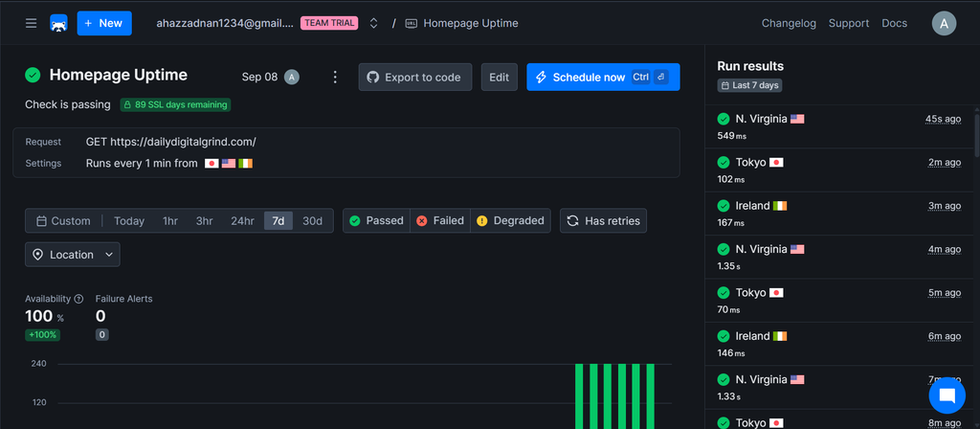Viewport: 980px width, 429px height.
Task: Select the Today time range
Action: click(x=129, y=221)
